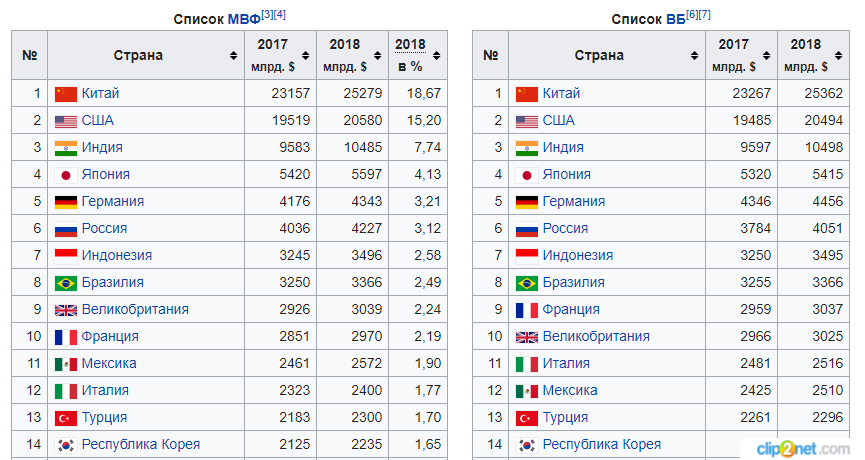Sort the ВБ table by 2018 values

click(839, 55)
